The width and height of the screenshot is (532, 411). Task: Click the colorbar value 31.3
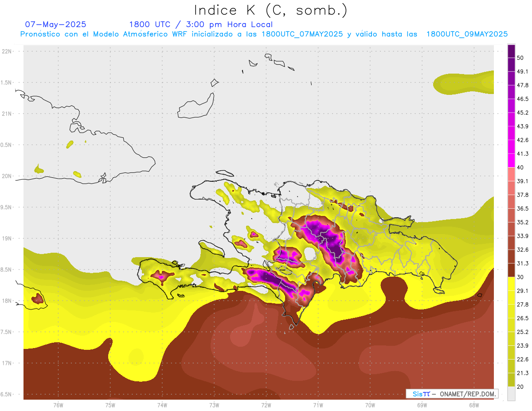(522, 263)
